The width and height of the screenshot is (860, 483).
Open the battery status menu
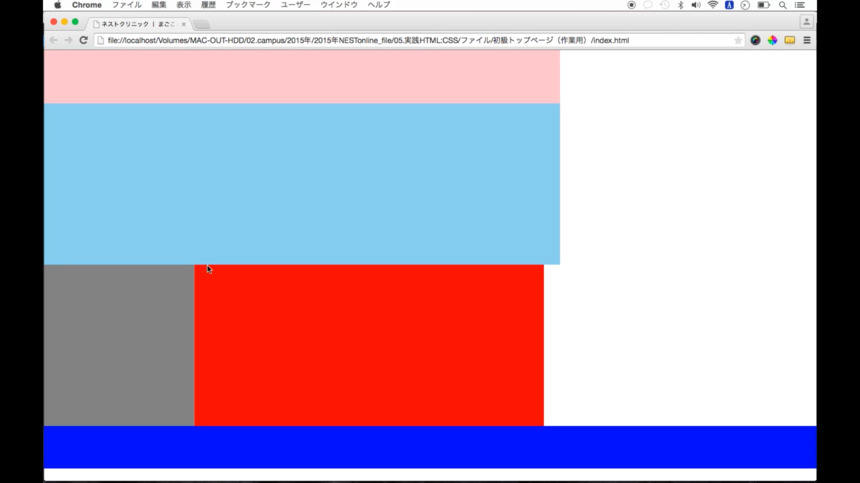click(x=763, y=5)
